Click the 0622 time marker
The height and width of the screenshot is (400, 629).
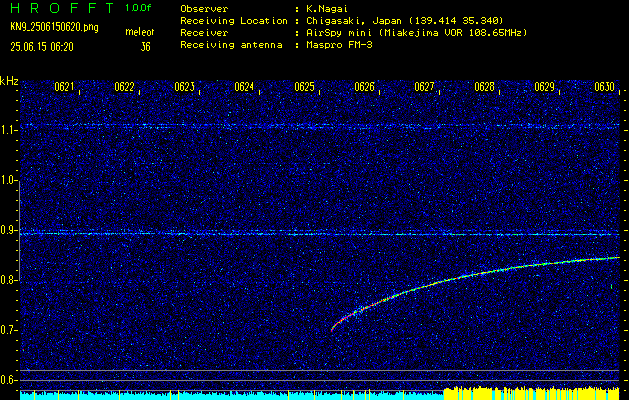click(124, 87)
